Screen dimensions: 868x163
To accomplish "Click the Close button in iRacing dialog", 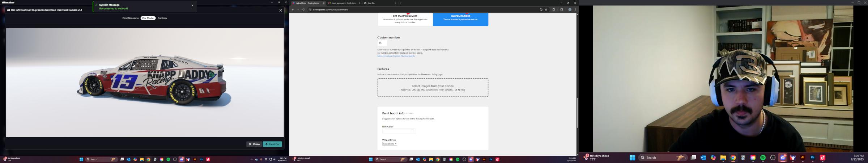I will point(254,144).
